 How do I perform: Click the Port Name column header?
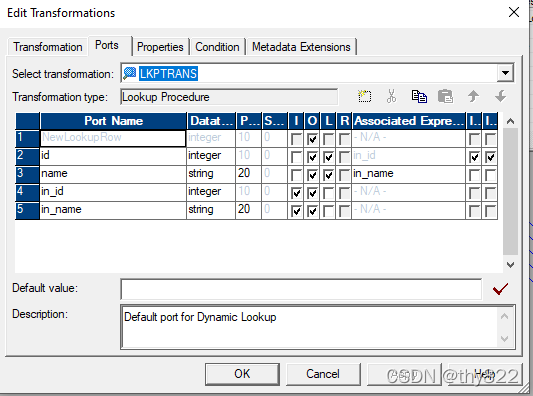113,121
